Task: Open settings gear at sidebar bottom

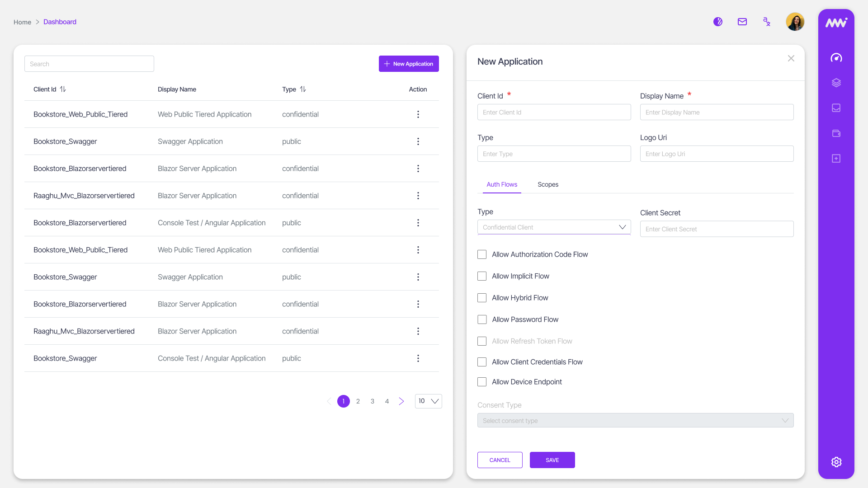Action: [x=836, y=462]
